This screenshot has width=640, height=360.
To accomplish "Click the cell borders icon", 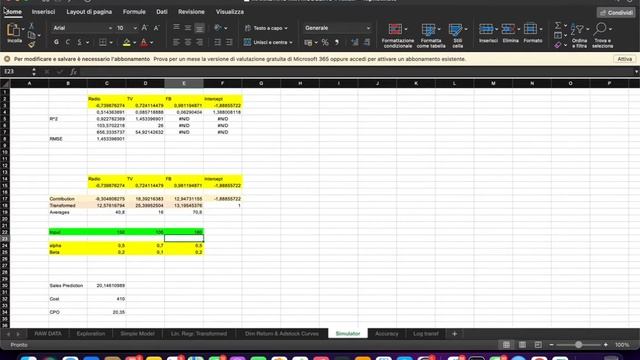I will coord(103,42).
